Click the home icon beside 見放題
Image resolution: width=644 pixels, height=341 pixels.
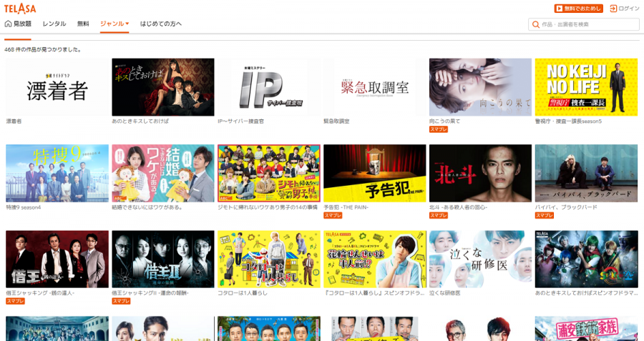coord(8,24)
